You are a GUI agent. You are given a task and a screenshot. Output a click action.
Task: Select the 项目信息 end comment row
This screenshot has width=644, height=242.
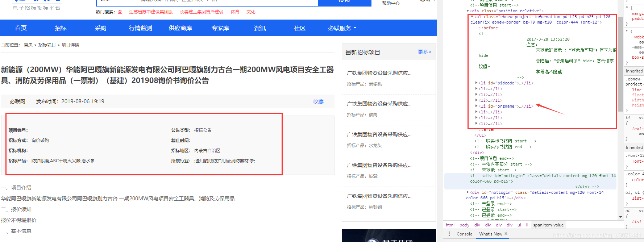(x=492, y=158)
